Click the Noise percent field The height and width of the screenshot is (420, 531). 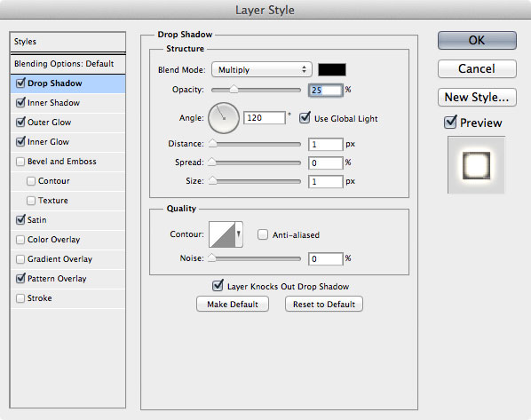pyautogui.click(x=326, y=258)
